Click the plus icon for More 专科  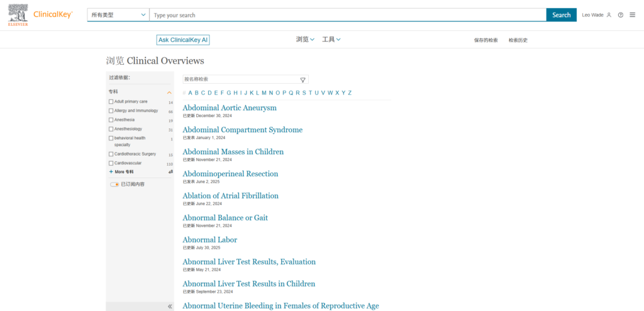pos(111,172)
